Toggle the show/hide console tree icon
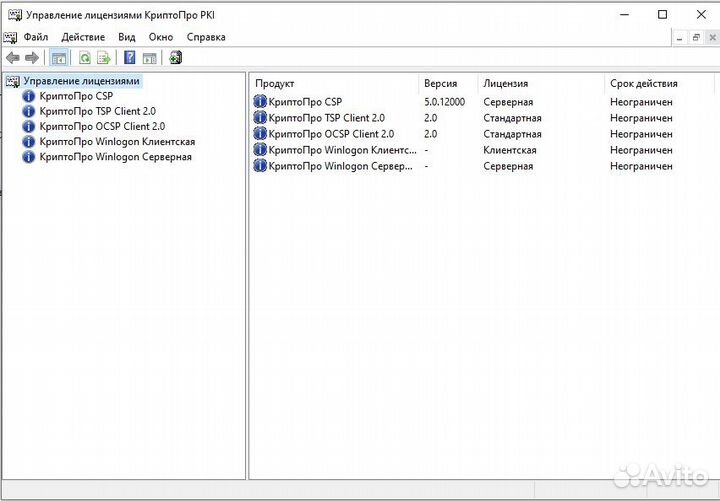720x501 pixels. [x=59, y=58]
